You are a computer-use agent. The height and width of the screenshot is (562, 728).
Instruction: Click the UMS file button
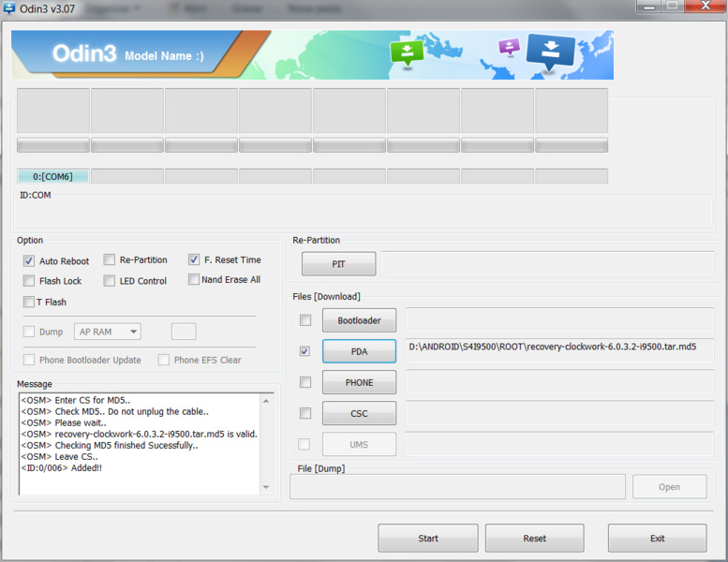(x=359, y=444)
